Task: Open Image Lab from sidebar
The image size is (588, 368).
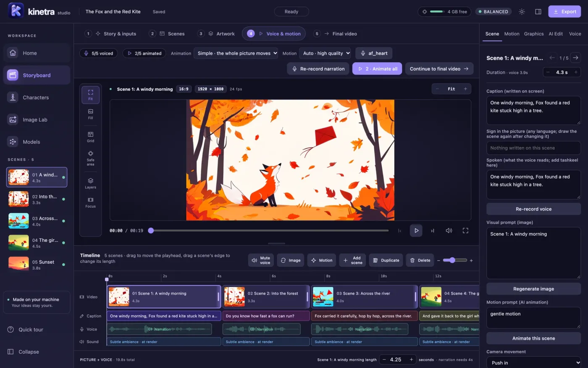Action: (x=37, y=120)
